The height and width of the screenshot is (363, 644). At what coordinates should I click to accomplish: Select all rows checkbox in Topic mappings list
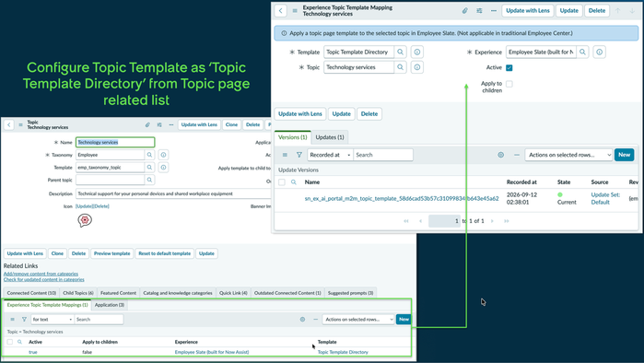click(x=10, y=342)
